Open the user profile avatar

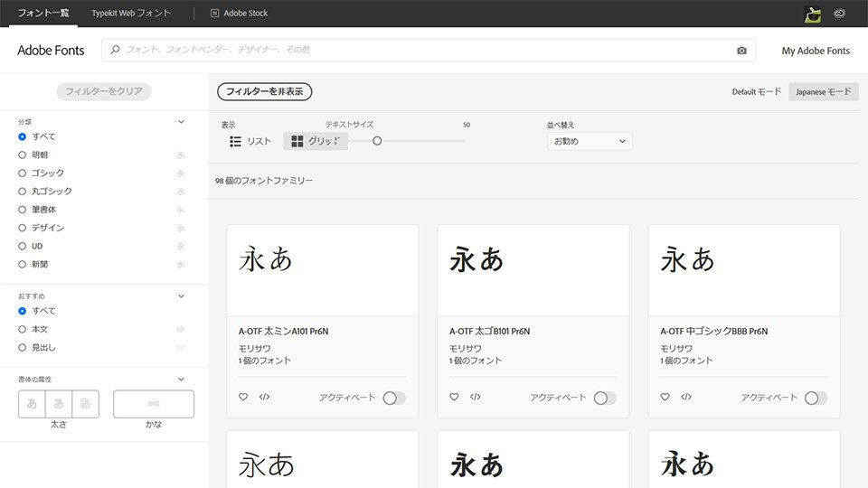pos(813,14)
